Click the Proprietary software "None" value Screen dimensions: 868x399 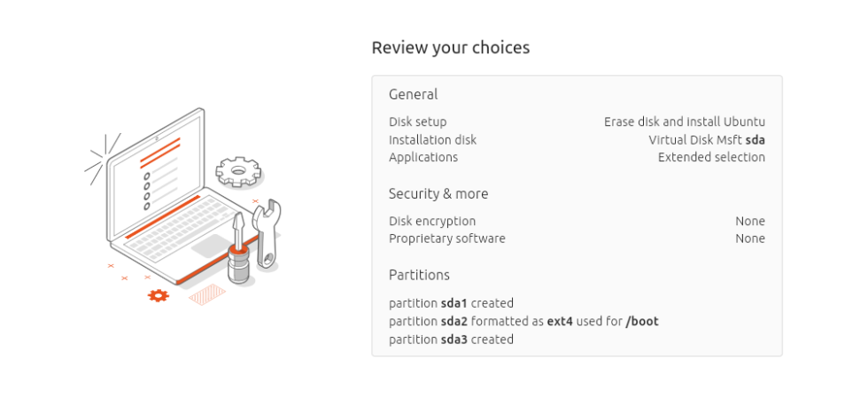[x=749, y=239]
